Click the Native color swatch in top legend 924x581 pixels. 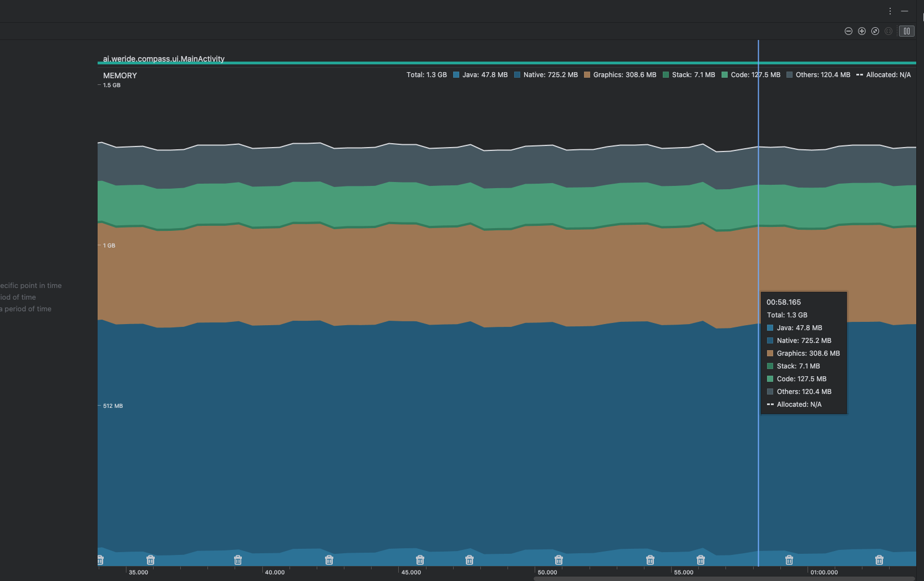coord(517,75)
